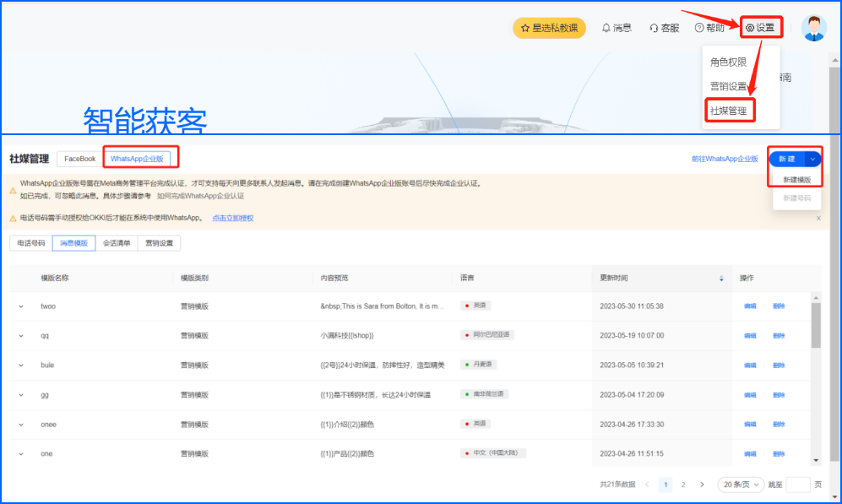Click the 点击立即授权 link
The width and height of the screenshot is (842, 504).
coord(232,218)
